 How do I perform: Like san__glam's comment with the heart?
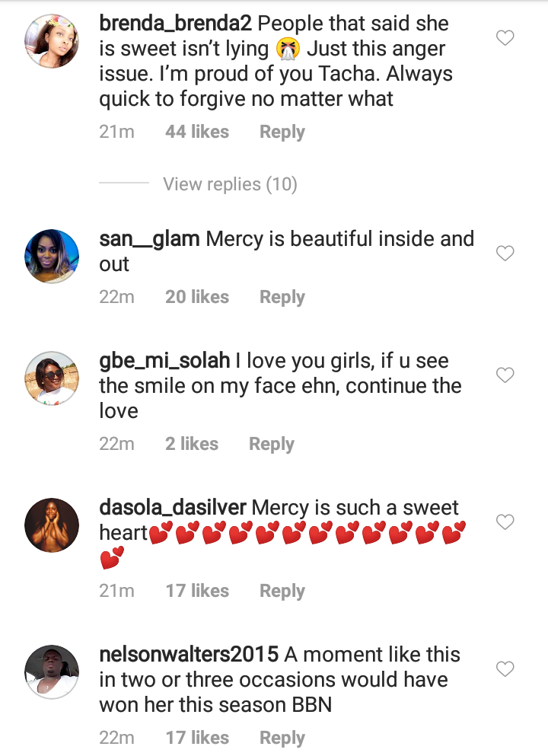click(505, 254)
